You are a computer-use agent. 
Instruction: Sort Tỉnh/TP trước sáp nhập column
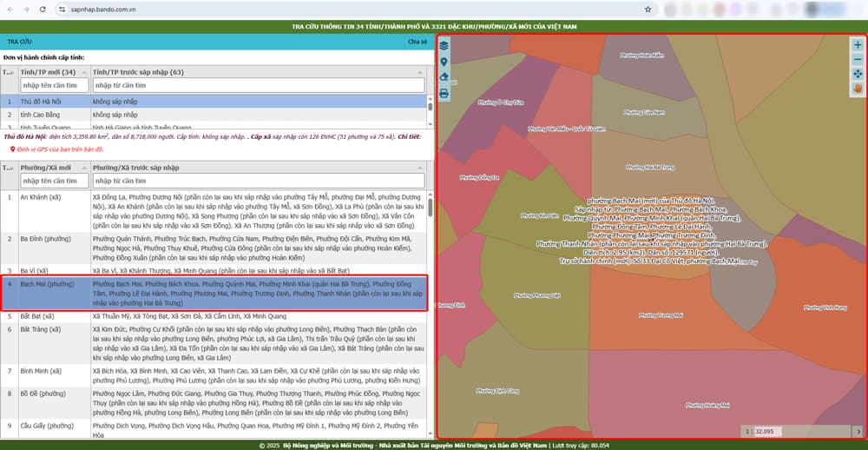click(258, 72)
